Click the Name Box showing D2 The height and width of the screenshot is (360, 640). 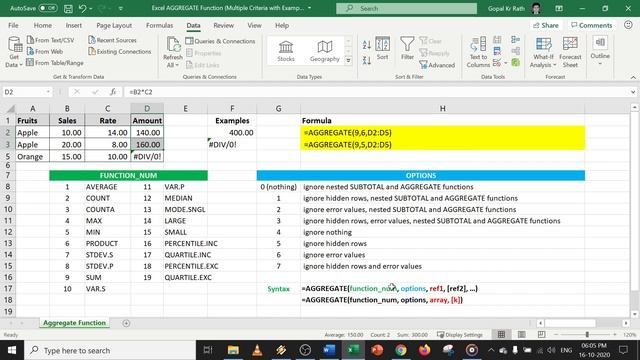click(23, 92)
